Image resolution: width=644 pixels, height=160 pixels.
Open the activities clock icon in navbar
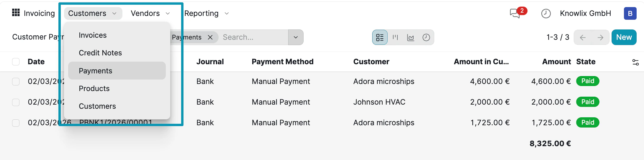546,14
